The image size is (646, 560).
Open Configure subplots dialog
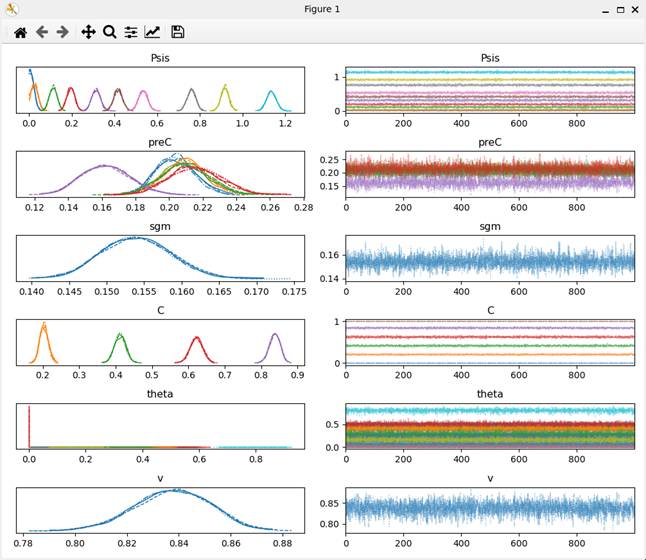point(131,32)
